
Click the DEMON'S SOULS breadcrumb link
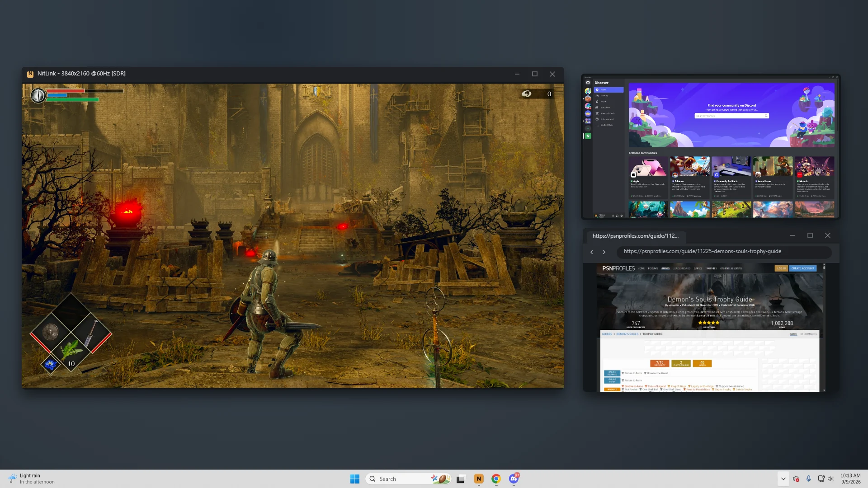point(627,334)
